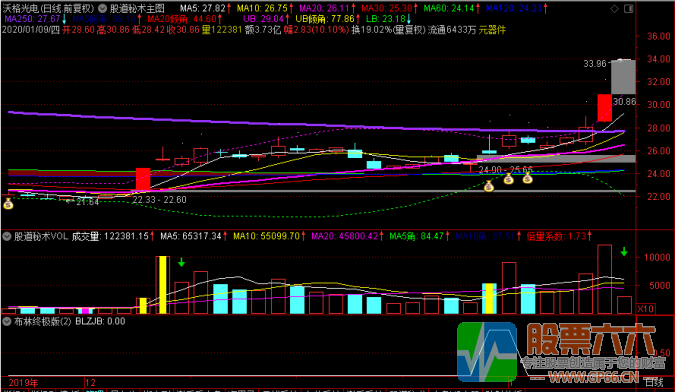
Task: Click the 元器件 sector label in info line
Action: point(492,30)
